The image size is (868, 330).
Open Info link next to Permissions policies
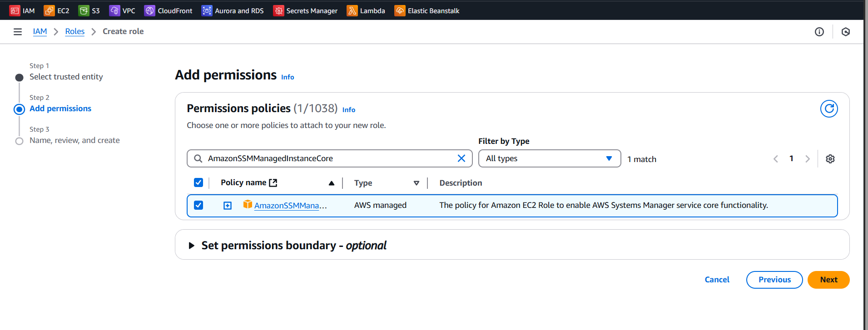point(349,110)
